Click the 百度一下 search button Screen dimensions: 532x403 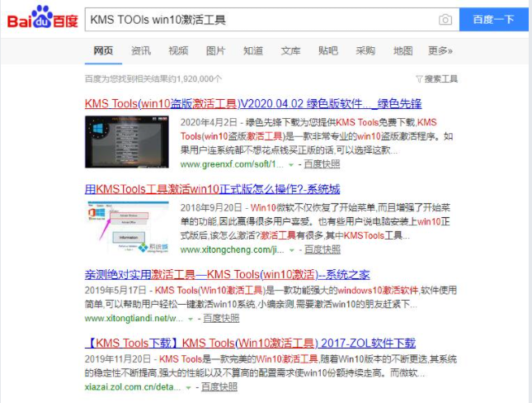493,20
